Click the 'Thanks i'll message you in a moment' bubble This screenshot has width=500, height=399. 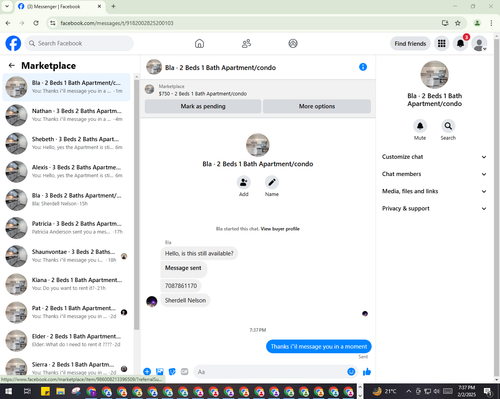point(319,346)
